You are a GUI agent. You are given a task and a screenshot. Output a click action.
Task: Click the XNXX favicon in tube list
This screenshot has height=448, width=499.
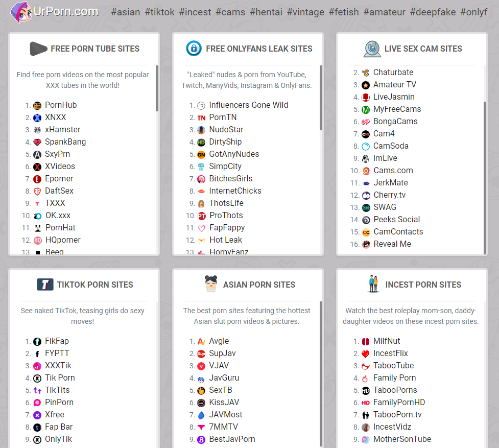coord(37,117)
